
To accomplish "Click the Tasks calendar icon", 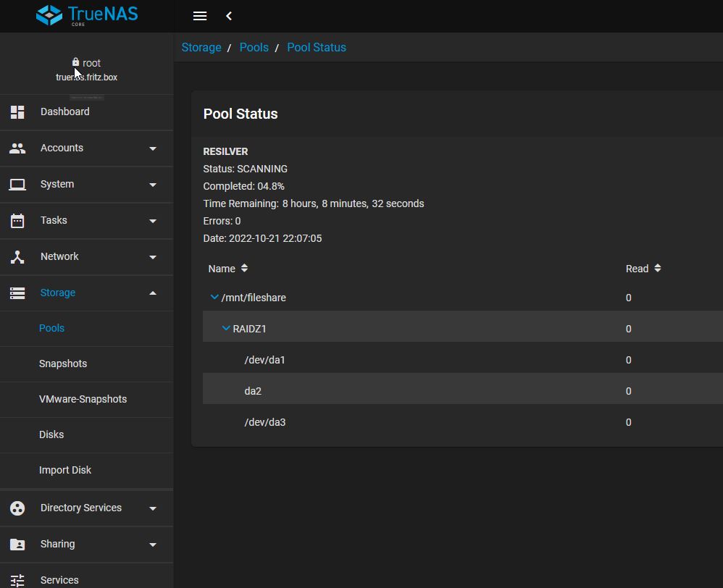I will (x=17, y=221).
